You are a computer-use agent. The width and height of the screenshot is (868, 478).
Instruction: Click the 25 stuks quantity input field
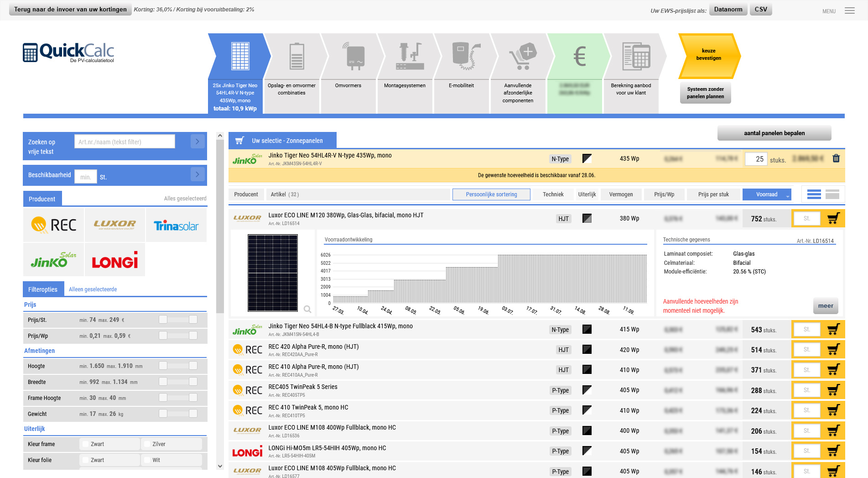pyautogui.click(x=756, y=158)
